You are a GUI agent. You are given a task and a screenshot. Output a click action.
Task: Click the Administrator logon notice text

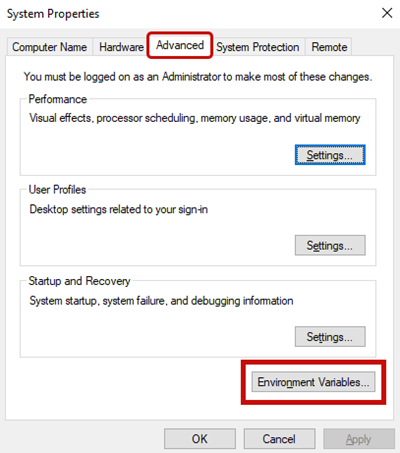[x=198, y=77]
